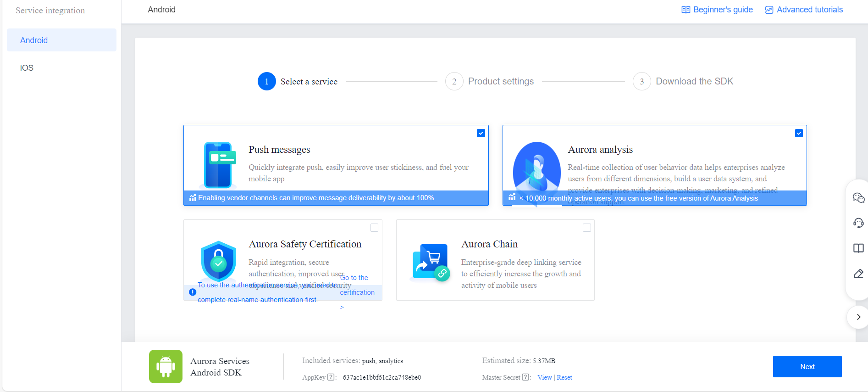Click the Push messages phone icon

coord(219,165)
